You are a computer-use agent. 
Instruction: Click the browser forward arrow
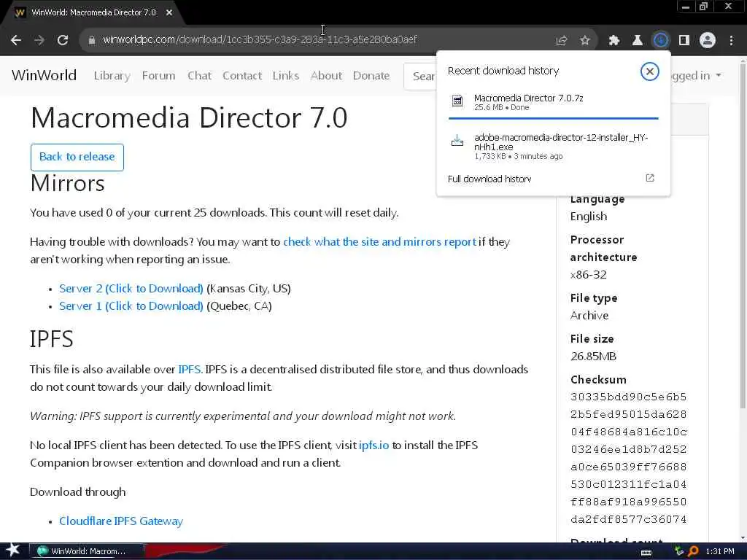pyautogui.click(x=39, y=41)
